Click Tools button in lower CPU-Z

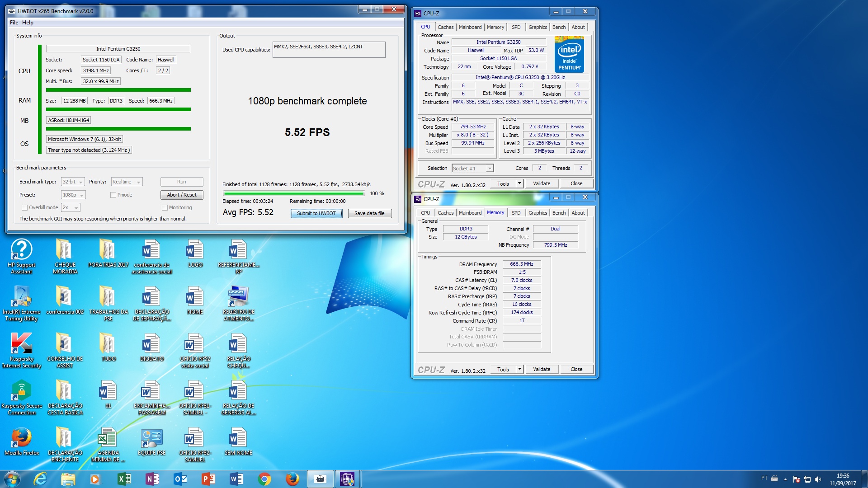[x=503, y=369]
